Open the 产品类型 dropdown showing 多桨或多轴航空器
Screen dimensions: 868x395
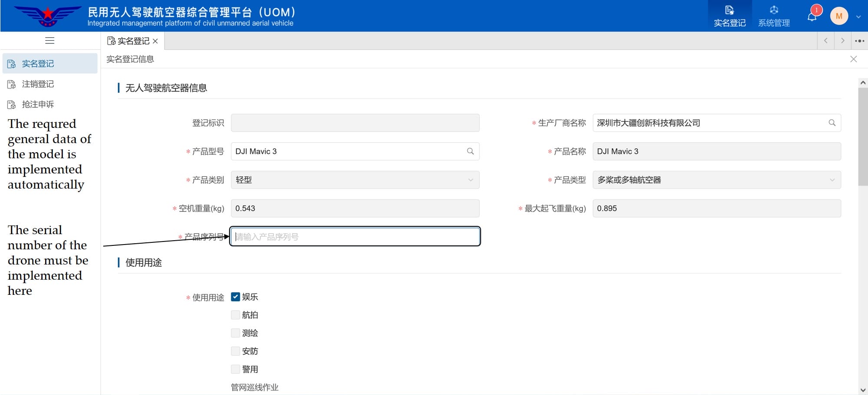pyautogui.click(x=717, y=180)
